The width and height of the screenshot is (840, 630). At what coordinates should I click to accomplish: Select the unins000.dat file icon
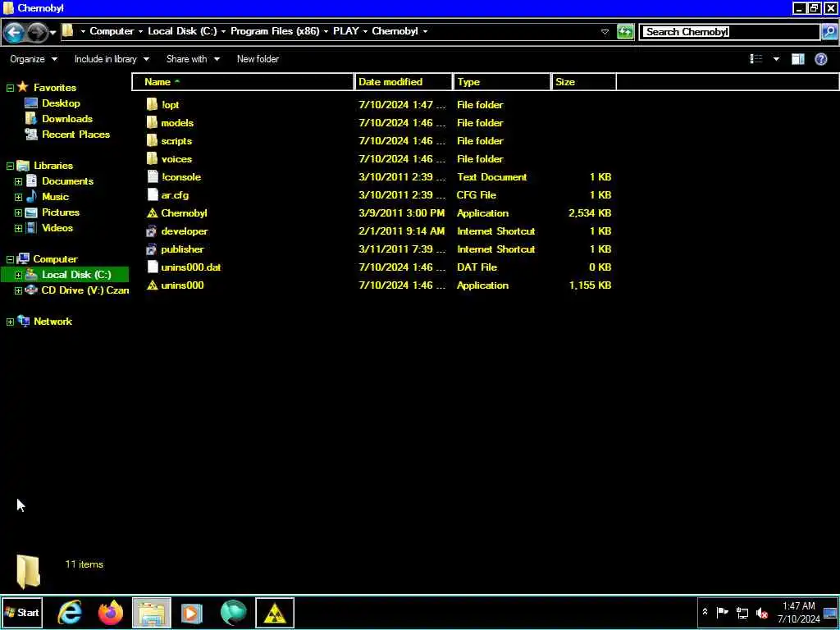coord(152,267)
